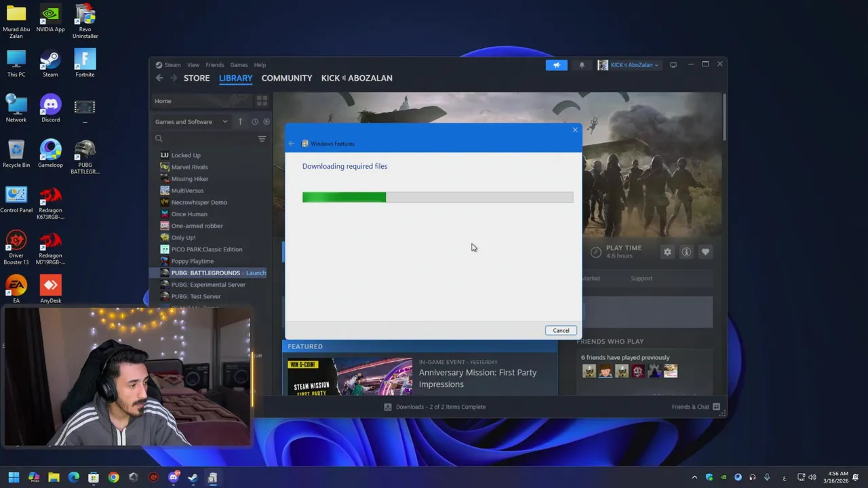Open Anniversary Mission featured news

point(477,378)
